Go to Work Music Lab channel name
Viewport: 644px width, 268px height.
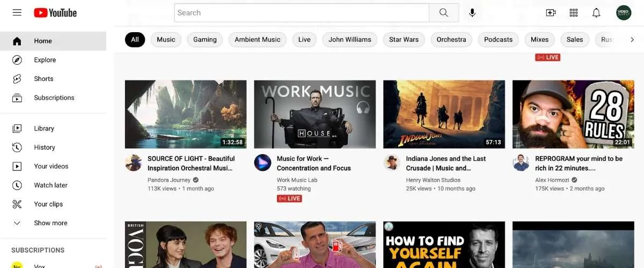pos(297,180)
